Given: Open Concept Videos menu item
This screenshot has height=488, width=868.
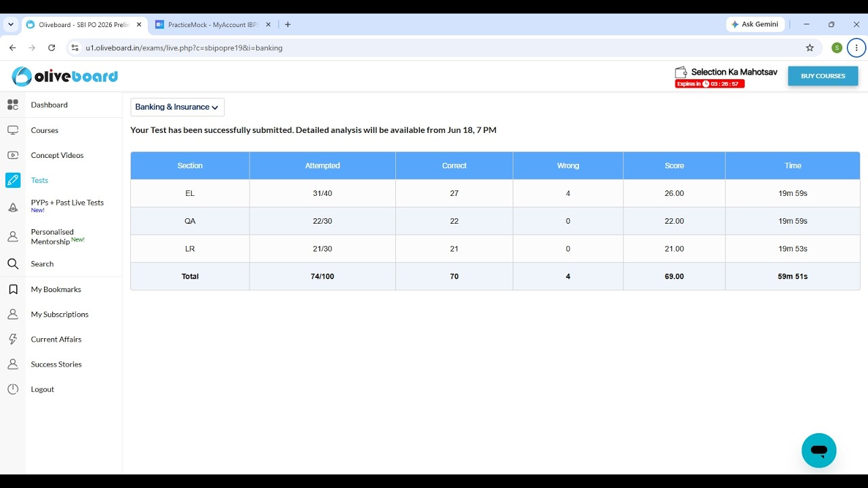Looking at the screenshot, I should click(57, 155).
